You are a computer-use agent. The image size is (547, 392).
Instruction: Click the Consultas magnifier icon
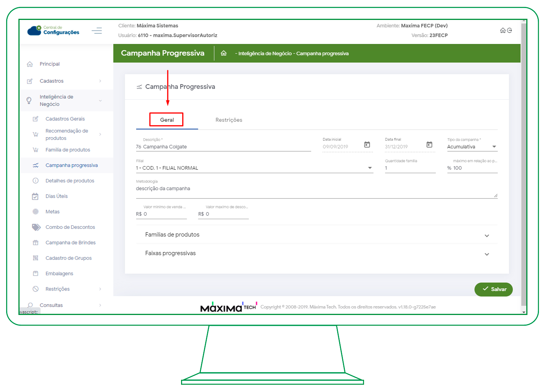click(30, 305)
